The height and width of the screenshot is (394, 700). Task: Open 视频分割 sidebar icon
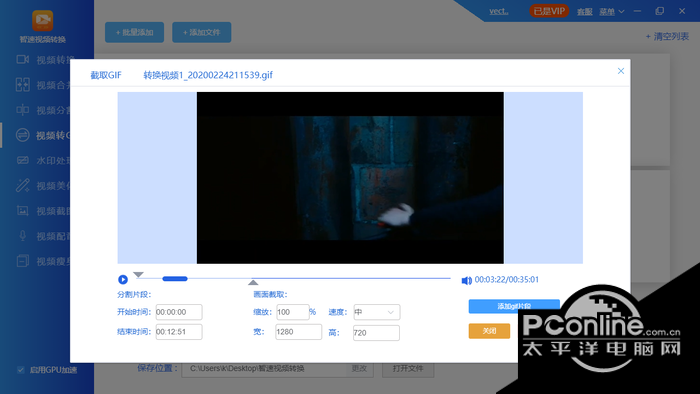pos(22,110)
